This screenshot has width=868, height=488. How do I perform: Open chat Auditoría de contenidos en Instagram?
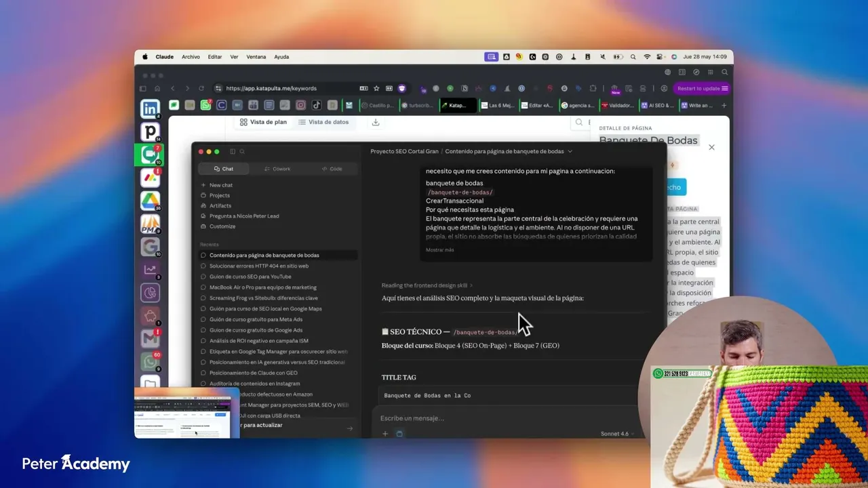pyautogui.click(x=278, y=384)
